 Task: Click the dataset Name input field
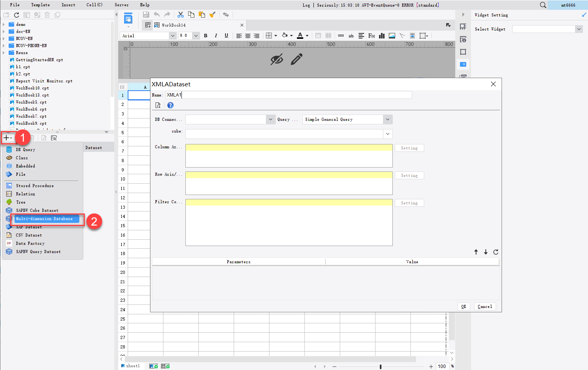point(288,95)
